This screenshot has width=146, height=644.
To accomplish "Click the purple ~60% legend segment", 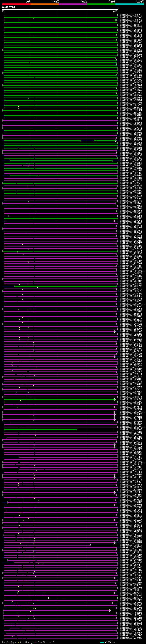I will pos(73,4).
